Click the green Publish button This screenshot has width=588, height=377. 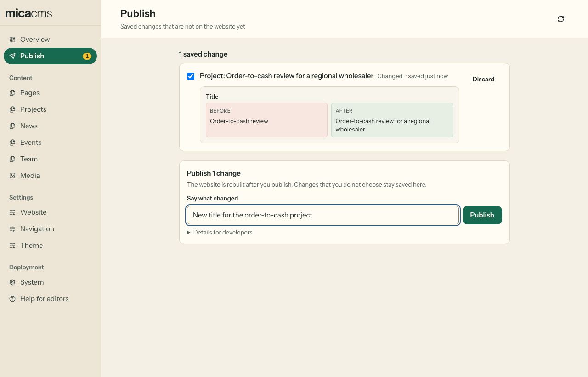[482, 215]
